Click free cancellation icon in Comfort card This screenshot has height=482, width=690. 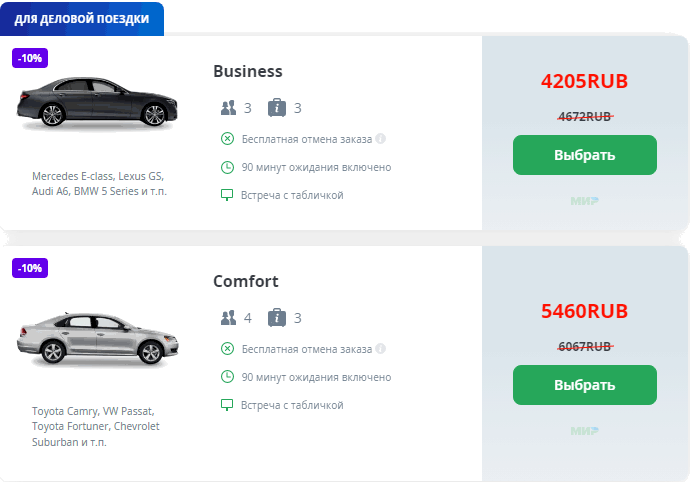pos(227,349)
